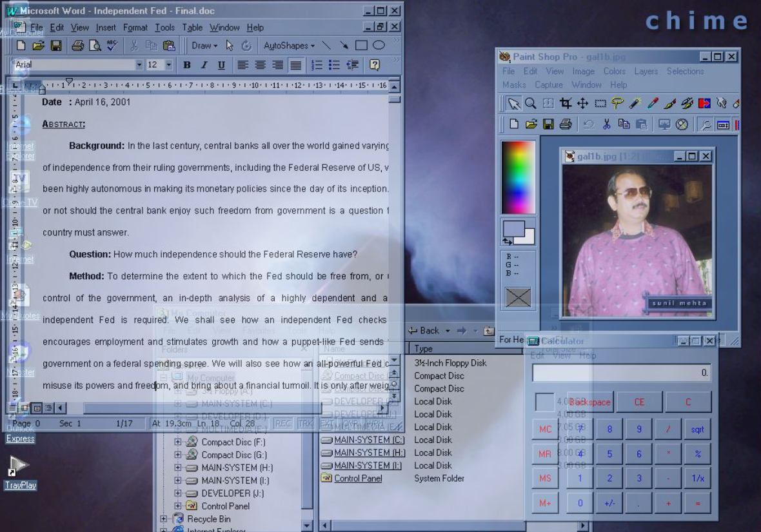Open the Control Panel link in file list
The width and height of the screenshot is (761, 532).
click(358, 478)
